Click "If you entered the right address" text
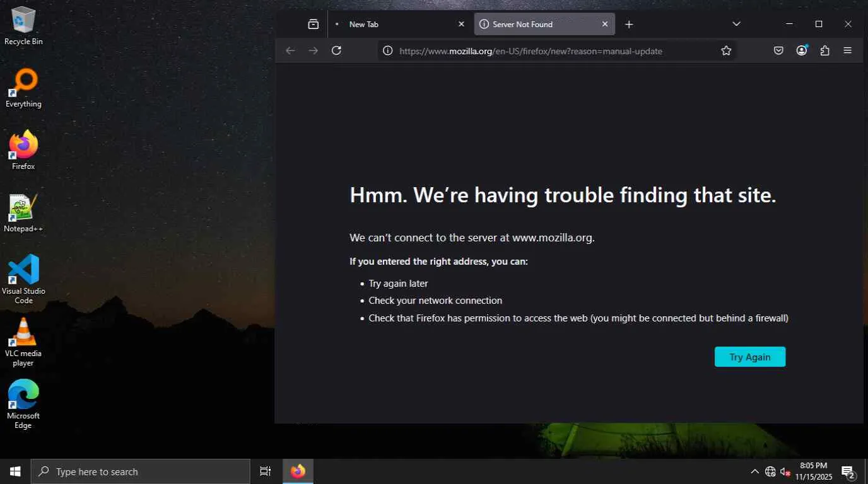 (x=438, y=262)
